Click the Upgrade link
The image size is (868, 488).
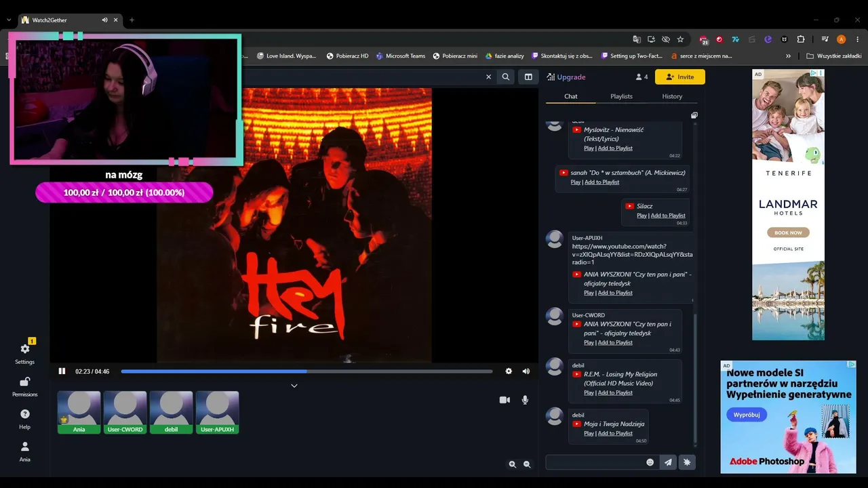566,77
